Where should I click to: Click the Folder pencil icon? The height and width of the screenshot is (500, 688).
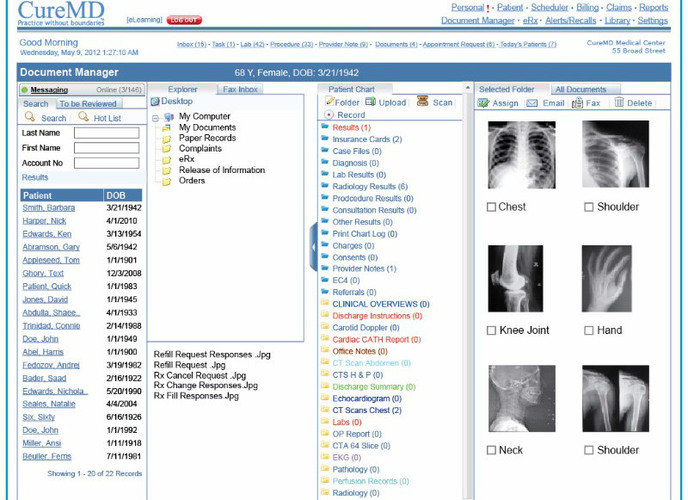[330, 101]
